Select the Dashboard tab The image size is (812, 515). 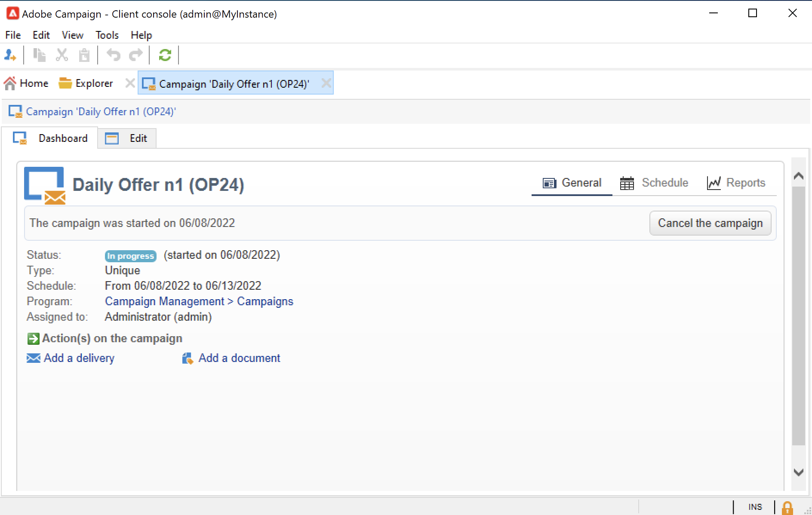pyautogui.click(x=50, y=138)
